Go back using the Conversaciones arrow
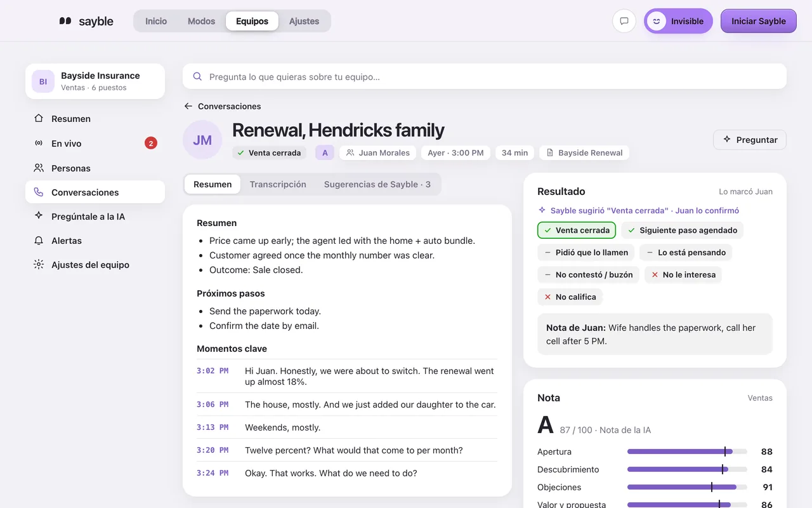This screenshot has height=508, width=812. pos(188,106)
